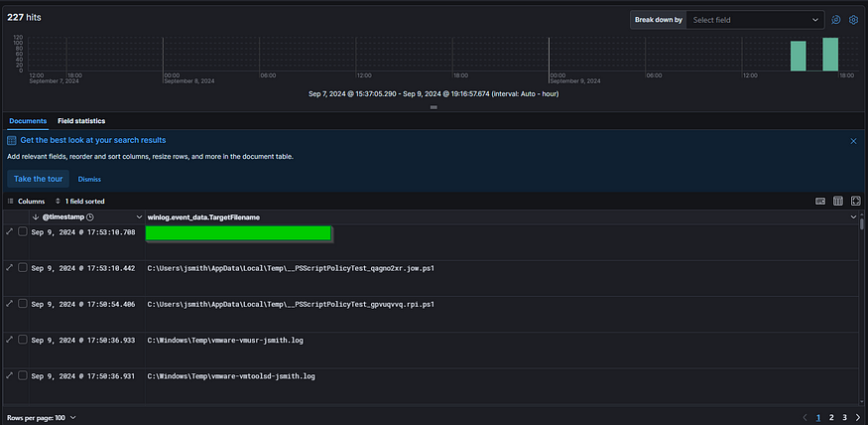Go to results page 3

click(845, 417)
